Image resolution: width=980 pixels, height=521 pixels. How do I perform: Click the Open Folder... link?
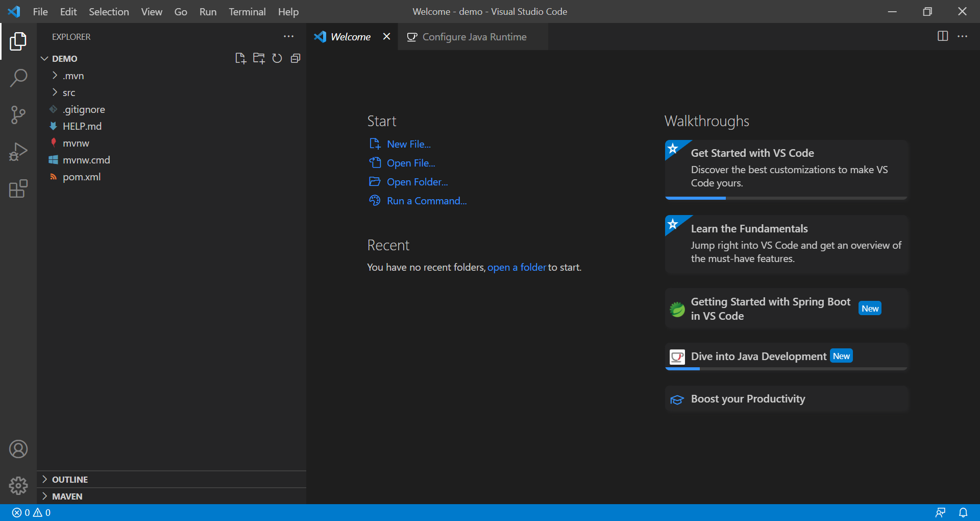coord(418,182)
